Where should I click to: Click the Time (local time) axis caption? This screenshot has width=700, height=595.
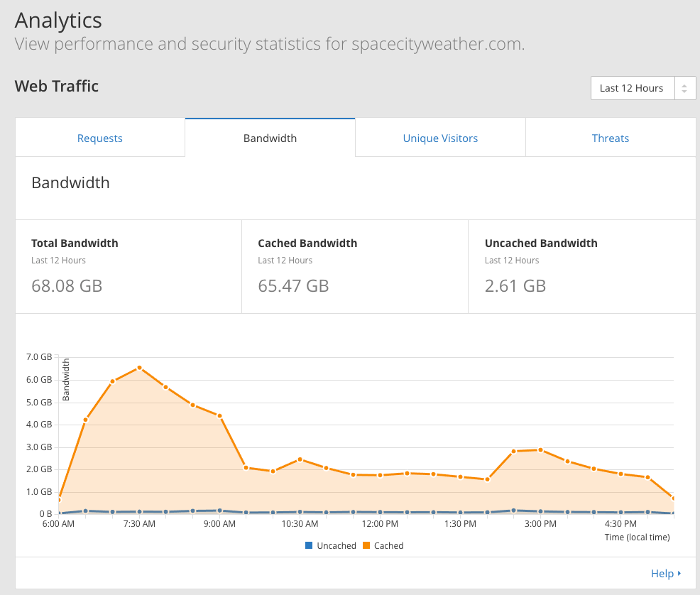click(637, 537)
